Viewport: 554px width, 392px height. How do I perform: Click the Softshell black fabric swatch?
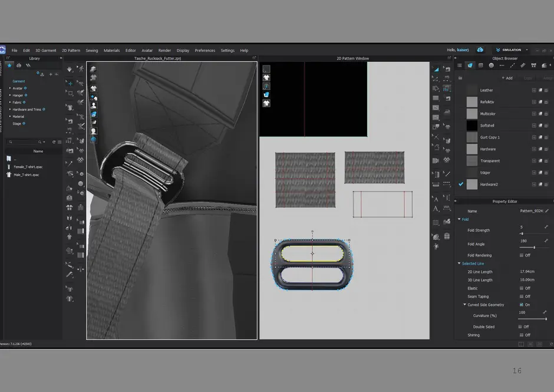[x=471, y=126]
